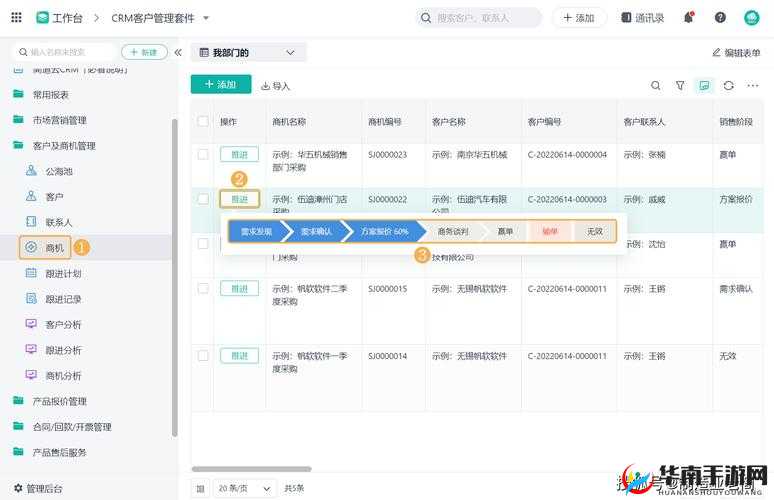This screenshot has height=500, width=774.
Task: Open the CRM客户管理套件 dropdown arrow
Action: pyautogui.click(x=206, y=18)
